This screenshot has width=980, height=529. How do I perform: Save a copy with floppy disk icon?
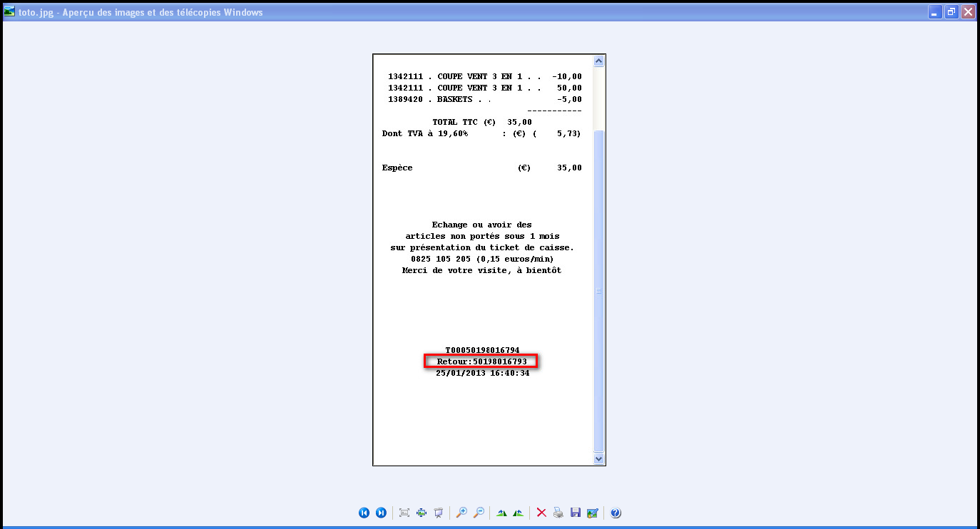(x=576, y=513)
